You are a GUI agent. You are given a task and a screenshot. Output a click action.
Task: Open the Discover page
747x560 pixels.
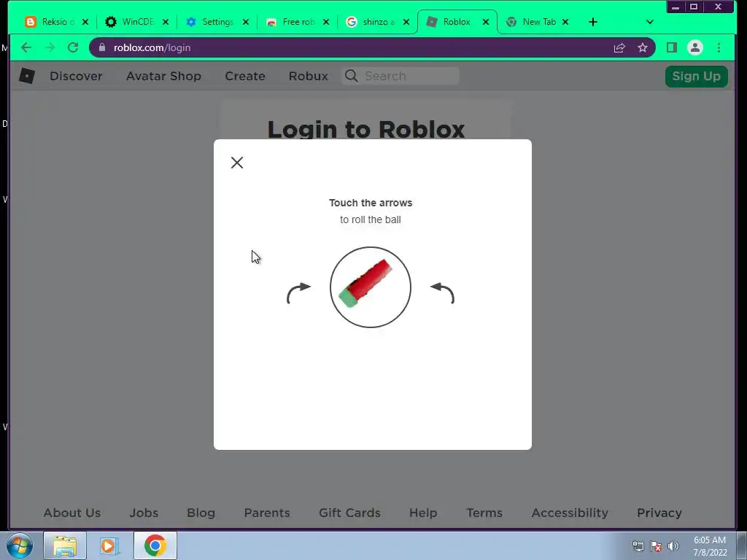[76, 76]
